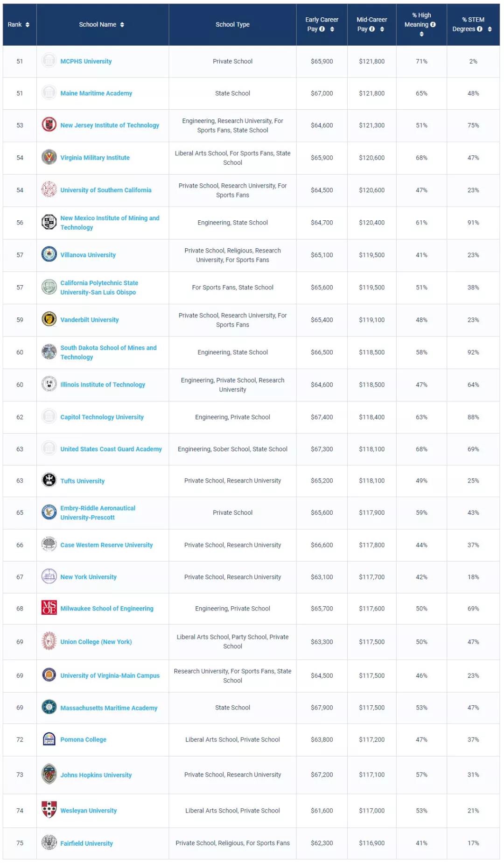The height and width of the screenshot is (863, 504).
Task: Sort by % High Meaning arrows
Action: tap(421, 34)
